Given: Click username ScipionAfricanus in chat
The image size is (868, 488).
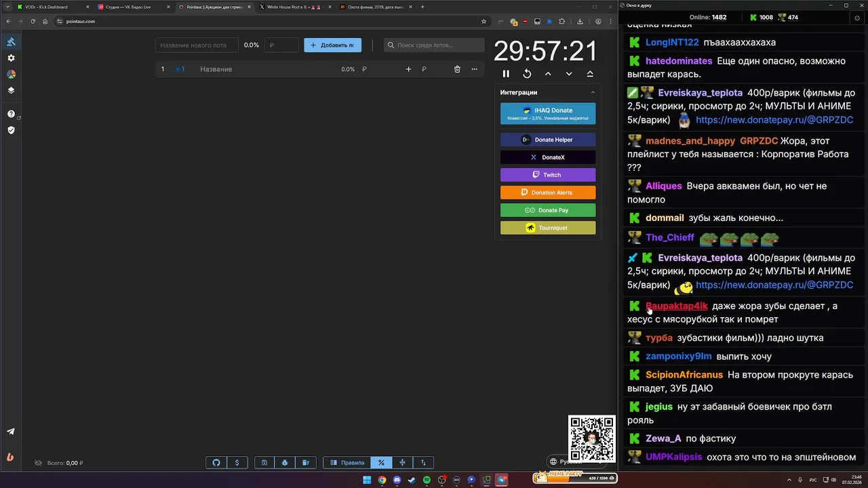Looking at the screenshot, I should (684, 375).
